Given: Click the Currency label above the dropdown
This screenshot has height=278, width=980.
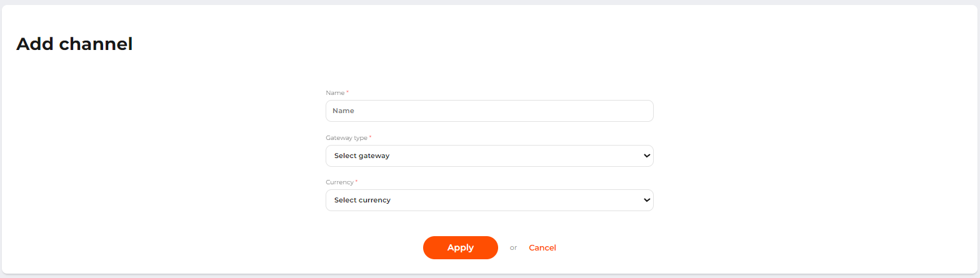Looking at the screenshot, I should pyautogui.click(x=339, y=182).
